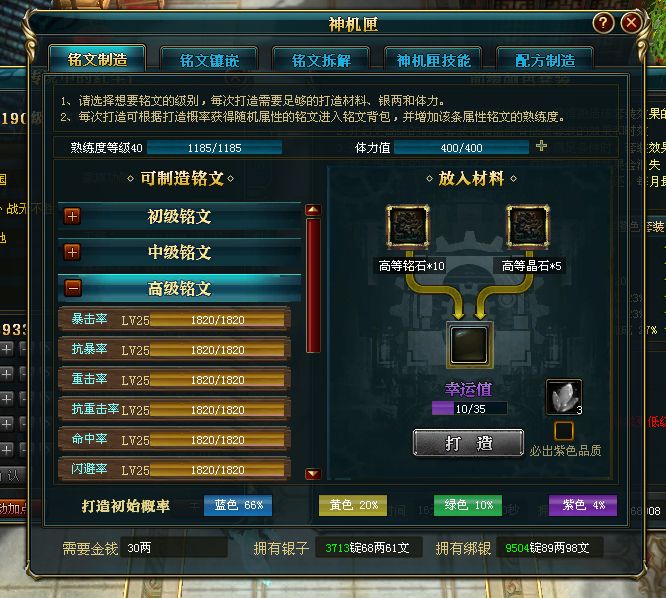This screenshot has height=598, width=666.
Task: Click the scrollbar down arrow icon
Action: coord(313,473)
